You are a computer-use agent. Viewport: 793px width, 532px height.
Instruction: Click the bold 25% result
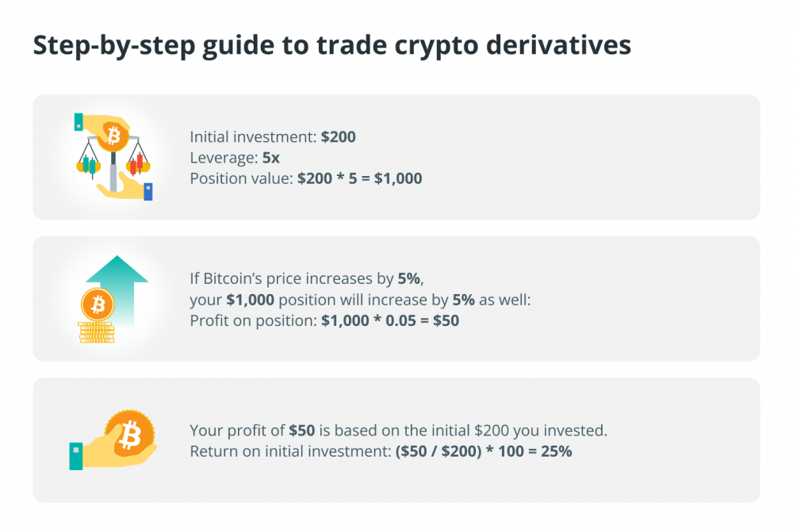tap(557, 451)
